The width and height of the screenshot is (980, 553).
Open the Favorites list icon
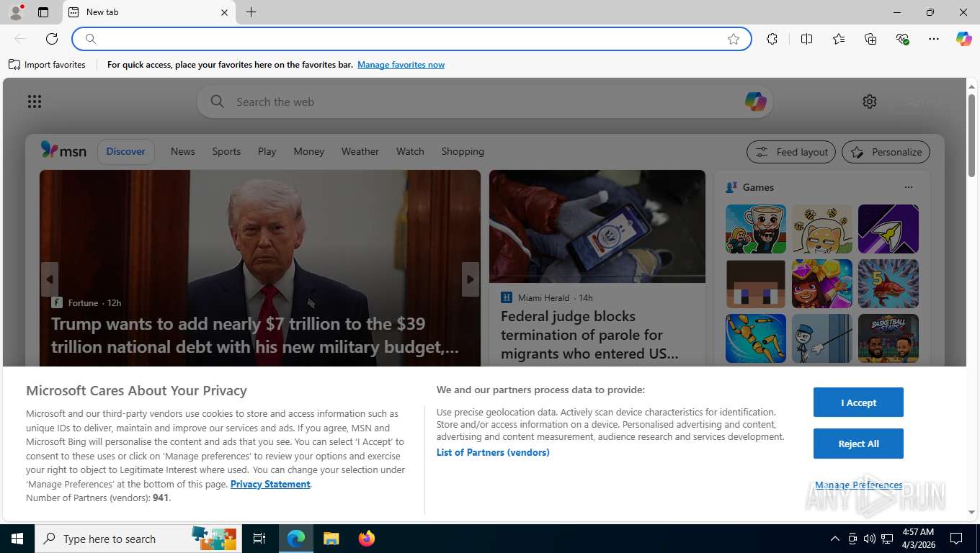(x=839, y=39)
